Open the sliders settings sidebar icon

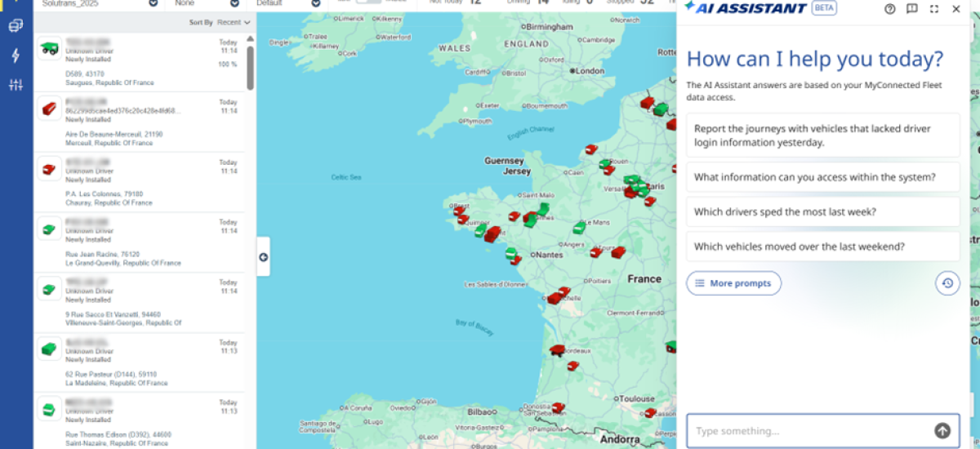pyautogui.click(x=16, y=85)
